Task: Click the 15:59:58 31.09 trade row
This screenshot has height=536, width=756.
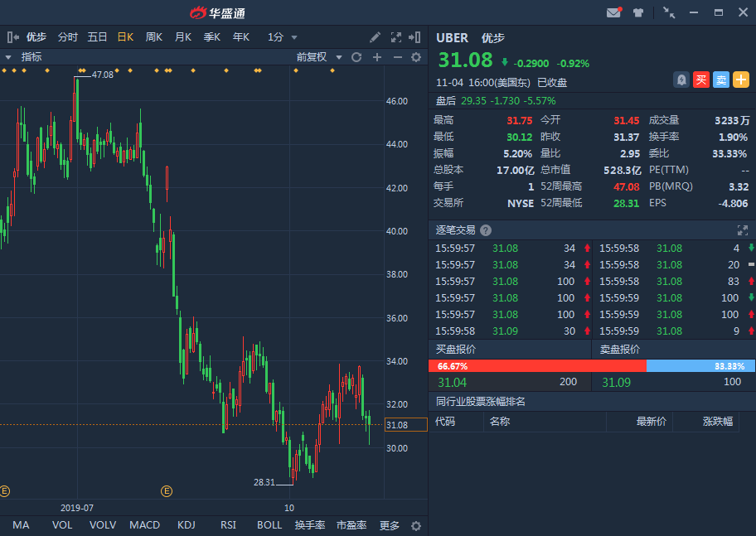Action: pos(510,331)
